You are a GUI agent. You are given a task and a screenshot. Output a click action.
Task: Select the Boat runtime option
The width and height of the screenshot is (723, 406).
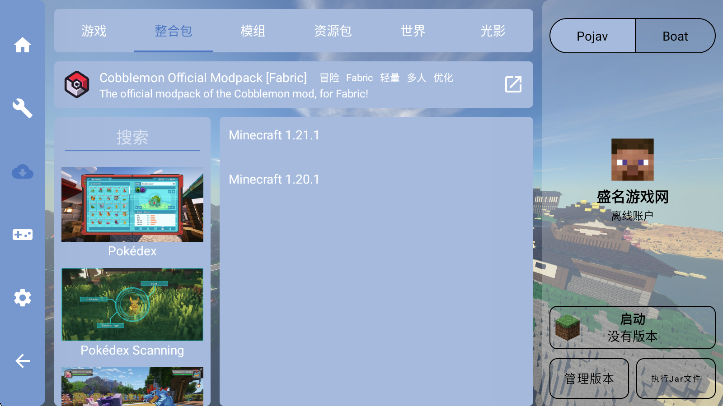(x=675, y=36)
